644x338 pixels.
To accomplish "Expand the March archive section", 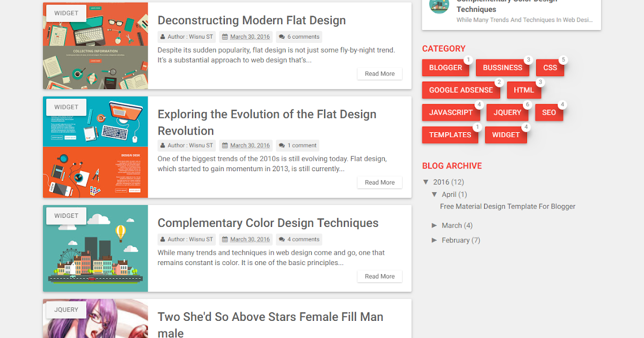I will (x=435, y=225).
